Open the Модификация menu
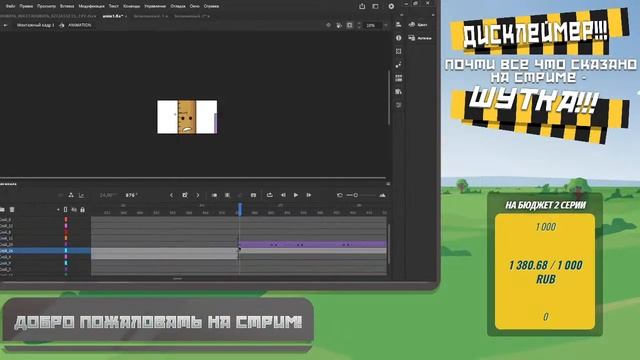 (91, 6)
